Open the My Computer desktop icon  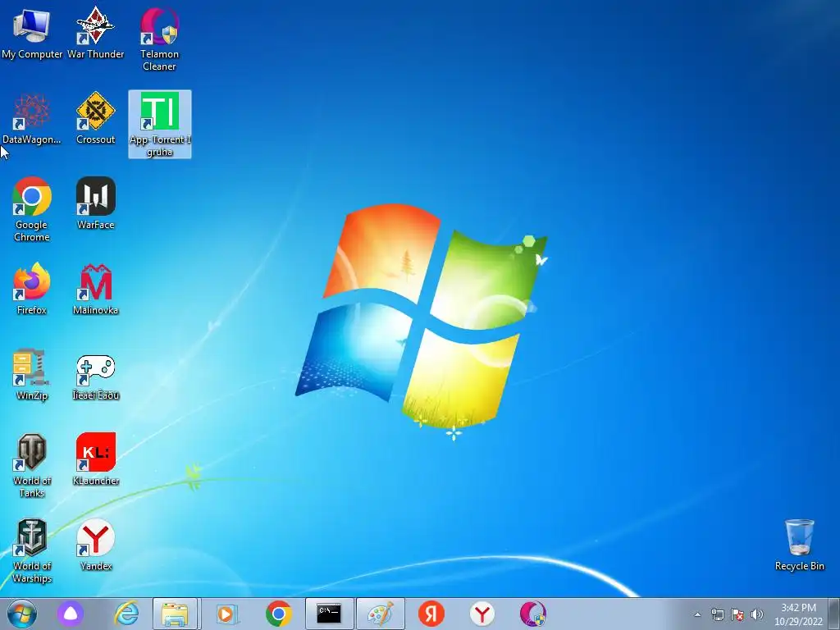click(32, 33)
